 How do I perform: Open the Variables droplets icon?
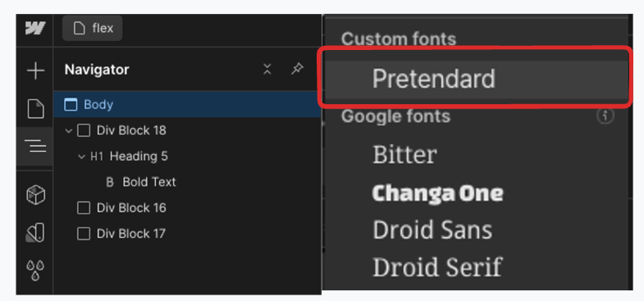[35, 270]
